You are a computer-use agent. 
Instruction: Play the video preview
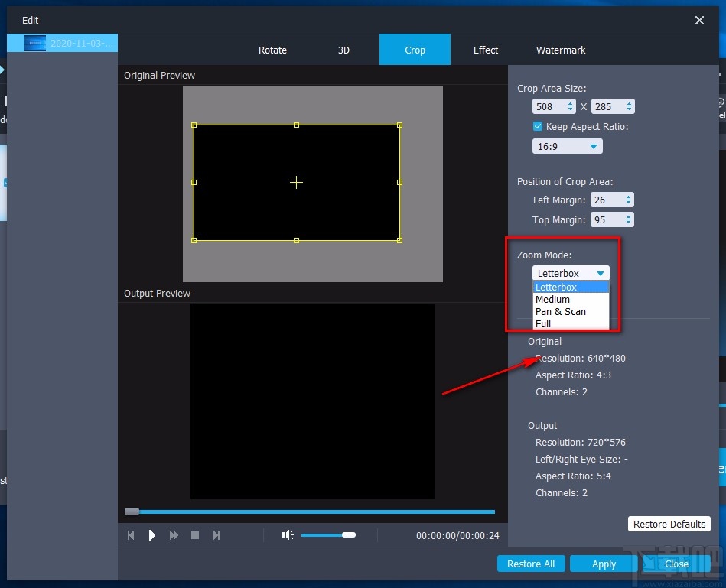151,535
